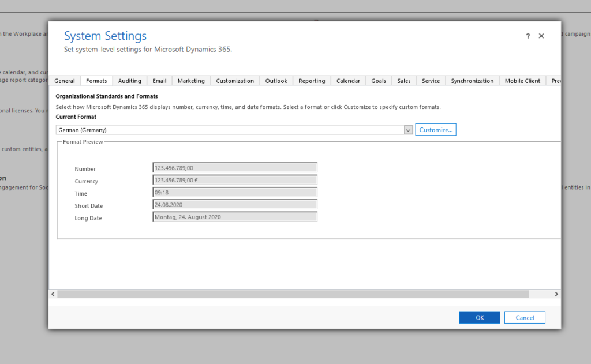The height and width of the screenshot is (364, 591).
Task: Click the Short Date field 24.08.2020
Action: click(235, 205)
